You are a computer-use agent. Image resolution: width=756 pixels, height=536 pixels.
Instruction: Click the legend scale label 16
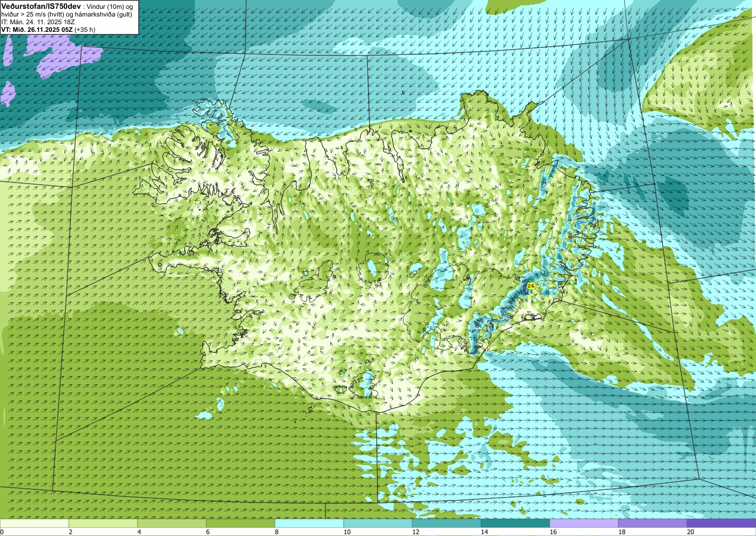(553, 532)
